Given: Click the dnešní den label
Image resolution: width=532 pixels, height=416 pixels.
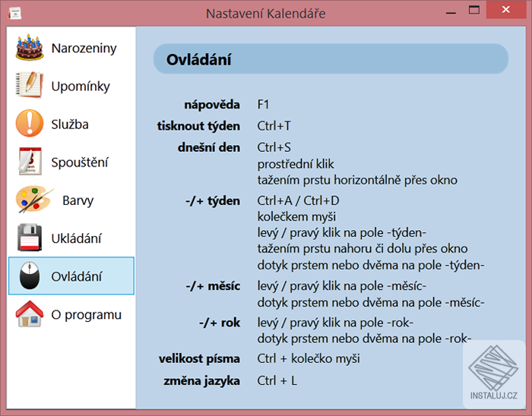Looking at the screenshot, I should 209,147.
